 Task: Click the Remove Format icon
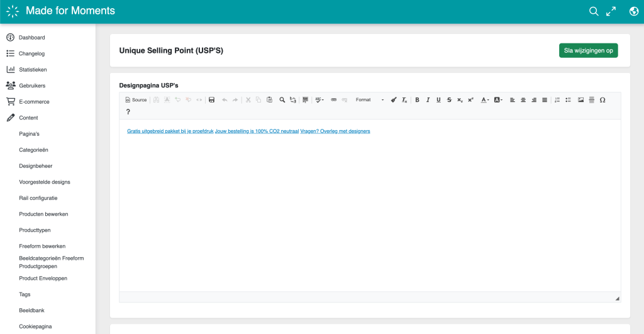point(405,100)
